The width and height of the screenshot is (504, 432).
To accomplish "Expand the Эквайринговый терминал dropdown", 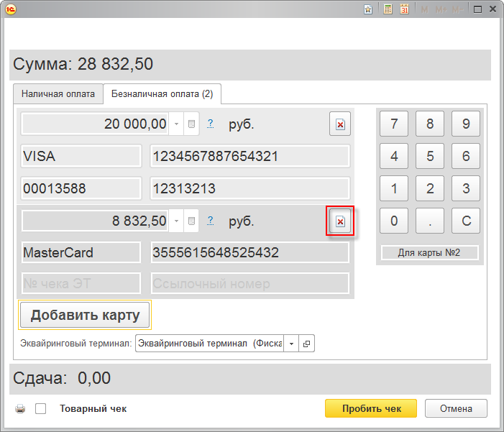I will click(x=291, y=344).
